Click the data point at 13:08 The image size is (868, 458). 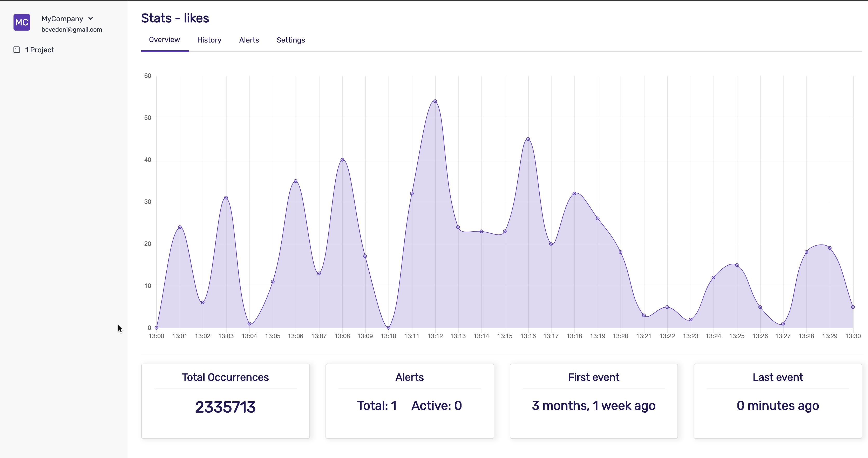(x=342, y=160)
